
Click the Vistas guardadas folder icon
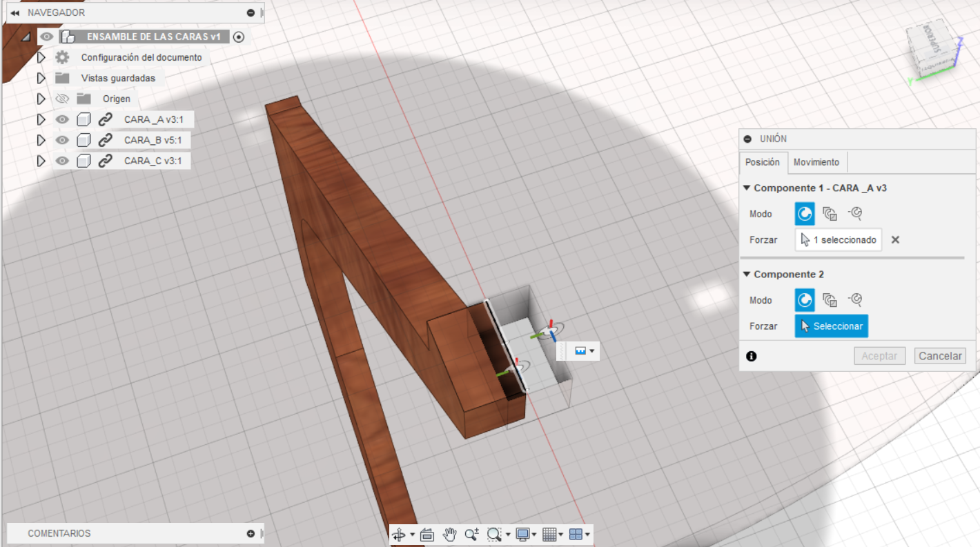[62, 78]
